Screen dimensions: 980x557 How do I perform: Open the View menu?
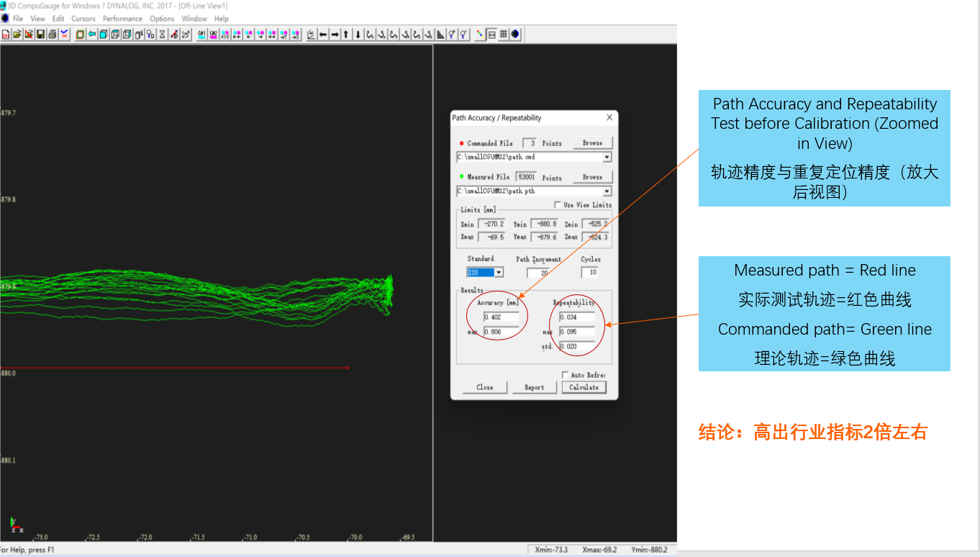click(x=37, y=19)
